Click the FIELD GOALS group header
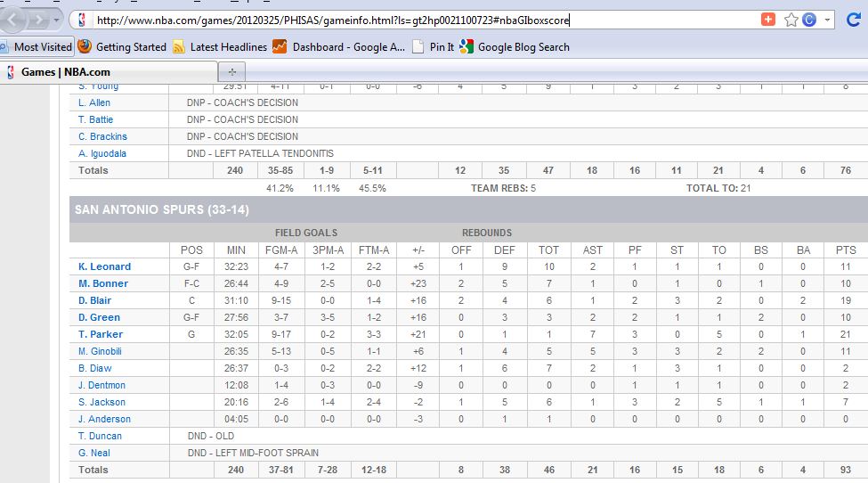Image resolution: width=868 pixels, height=483 pixels. point(306,233)
